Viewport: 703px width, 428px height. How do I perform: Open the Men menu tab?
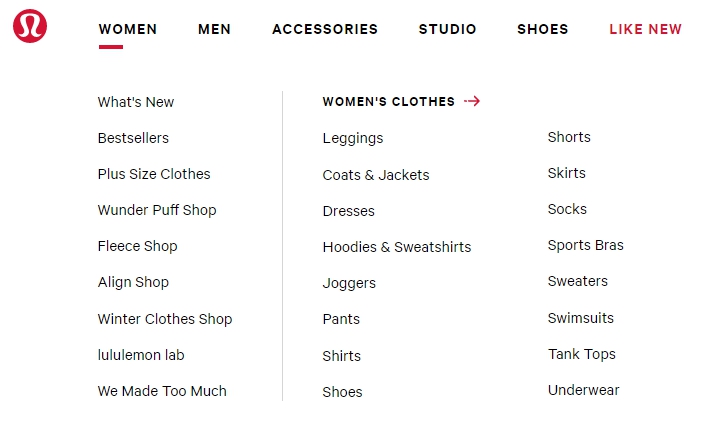(x=214, y=29)
